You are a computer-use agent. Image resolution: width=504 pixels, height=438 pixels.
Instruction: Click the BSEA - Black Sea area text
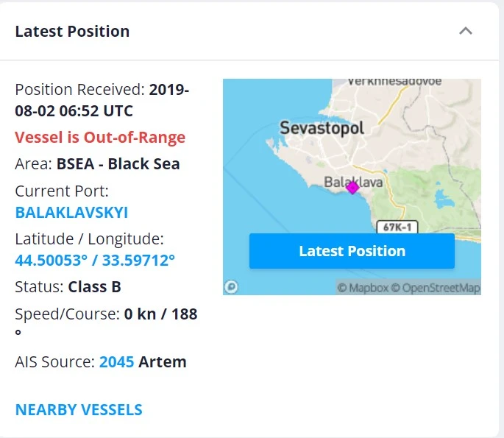[118, 163]
